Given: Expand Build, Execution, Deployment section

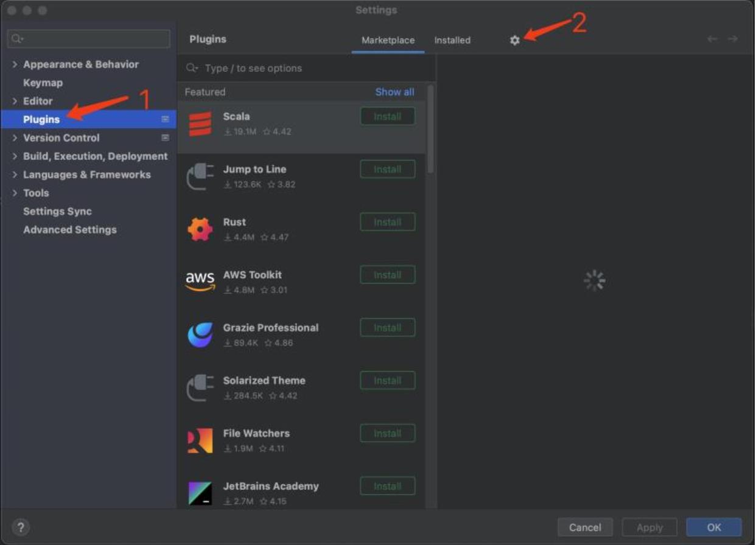Looking at the screenshot, I should click(15, 156).
